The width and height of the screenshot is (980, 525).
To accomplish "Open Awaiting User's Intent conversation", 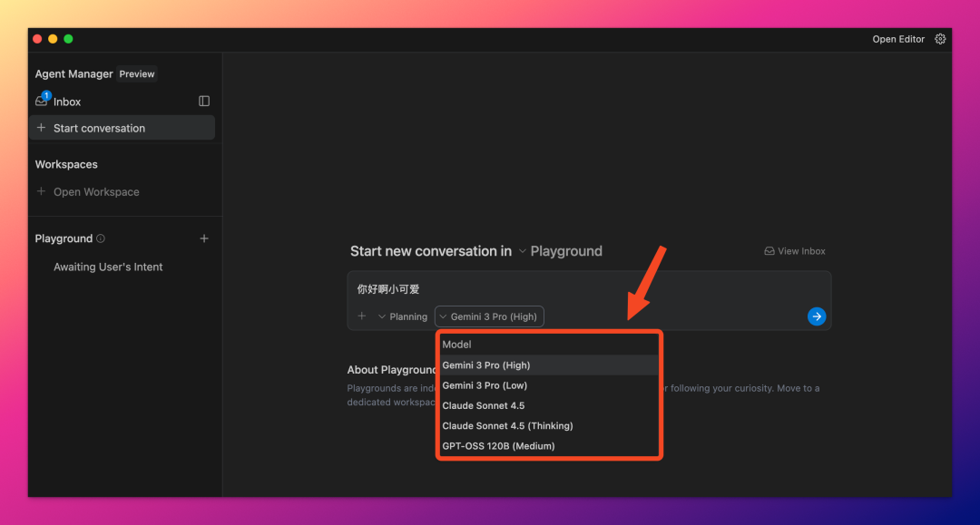I will 108,267.
